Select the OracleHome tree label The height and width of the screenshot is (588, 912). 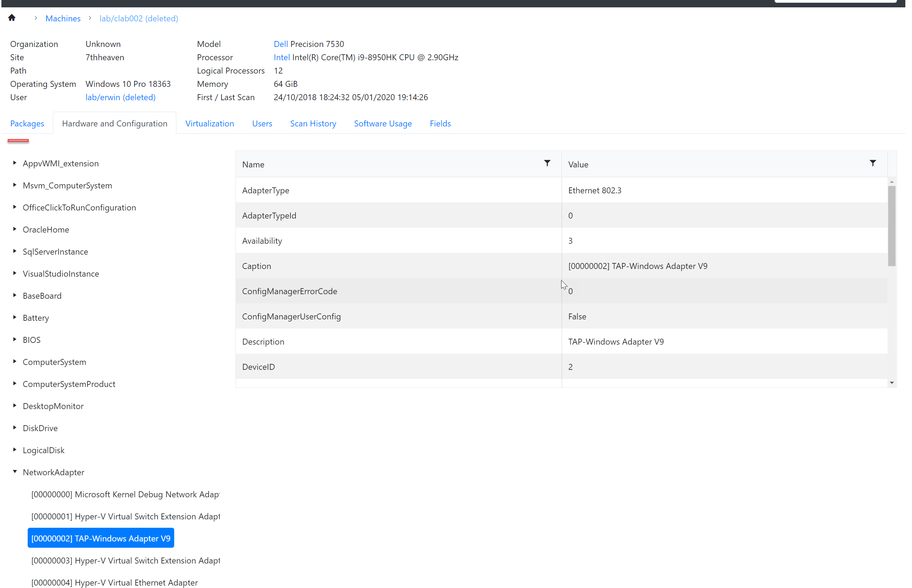pyautogui.click(x=46, y=229)
